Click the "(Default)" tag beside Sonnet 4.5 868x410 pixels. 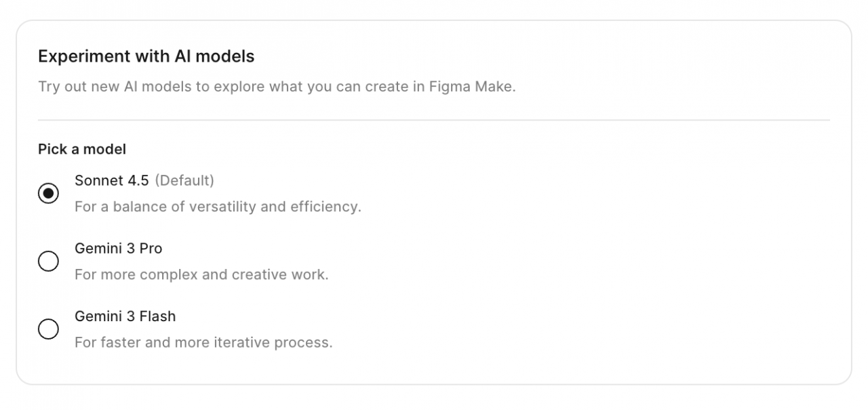(184, 180)
